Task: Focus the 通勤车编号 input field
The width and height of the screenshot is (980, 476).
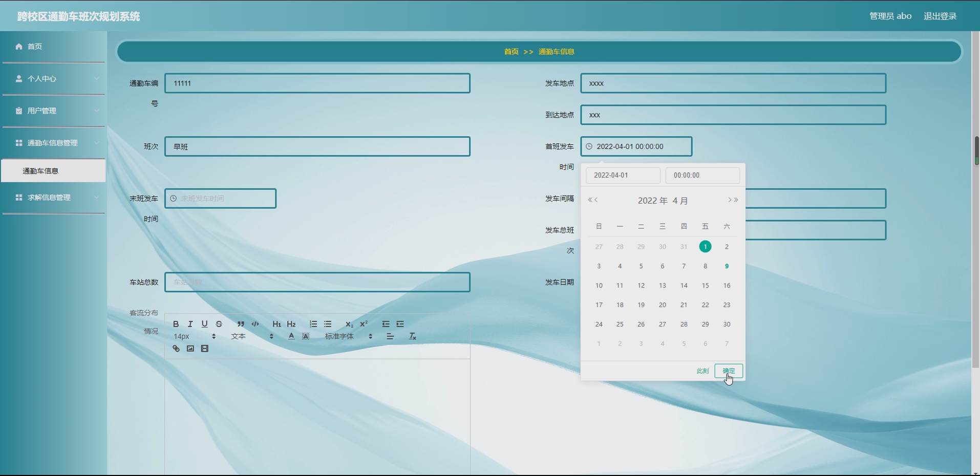Action: coord(317,83)
